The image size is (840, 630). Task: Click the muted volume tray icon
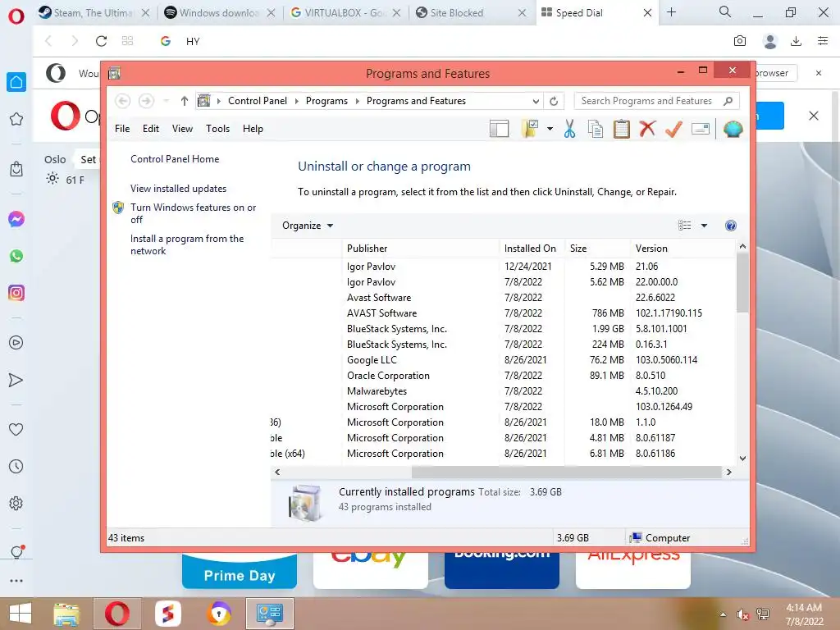(x=742, y=614)
